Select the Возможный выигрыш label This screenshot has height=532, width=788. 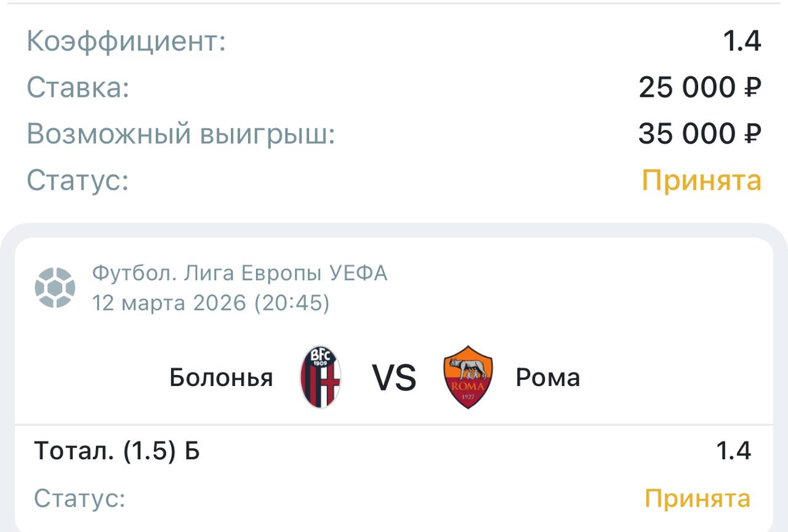[x=180, y=134]
